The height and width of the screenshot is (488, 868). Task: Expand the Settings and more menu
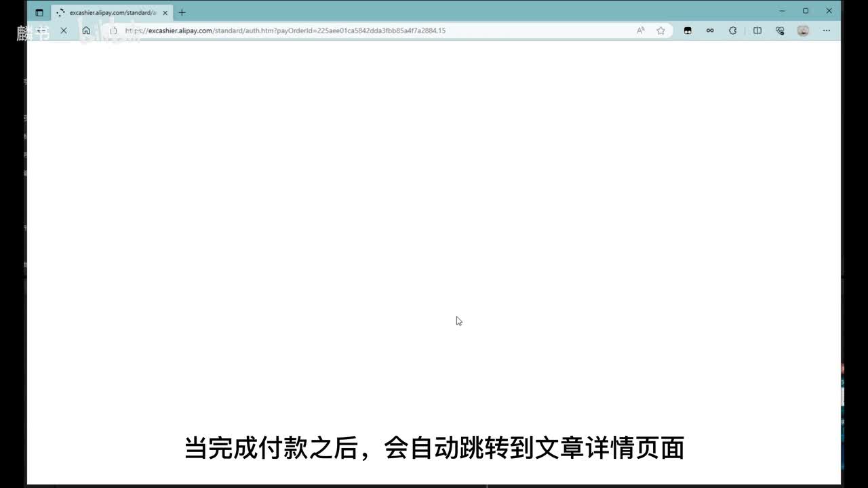click(x=826, y=30)
